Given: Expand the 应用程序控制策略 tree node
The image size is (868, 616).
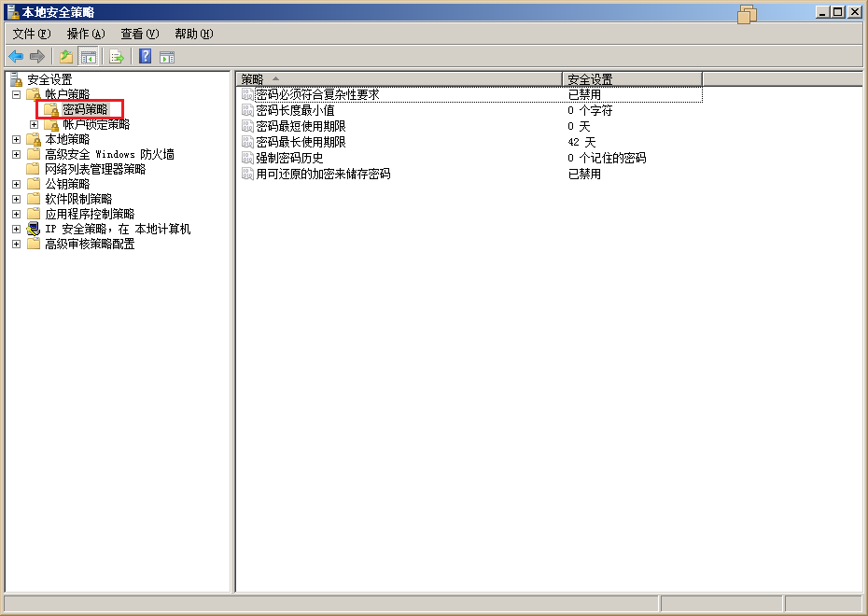Looking at the screenshot, I should pyautogui.click(x=17, y=214).
